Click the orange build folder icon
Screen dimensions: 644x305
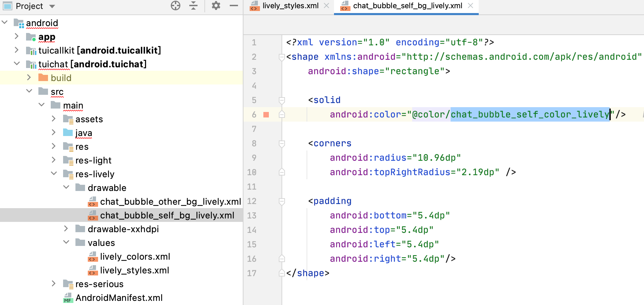coord(43,78)
